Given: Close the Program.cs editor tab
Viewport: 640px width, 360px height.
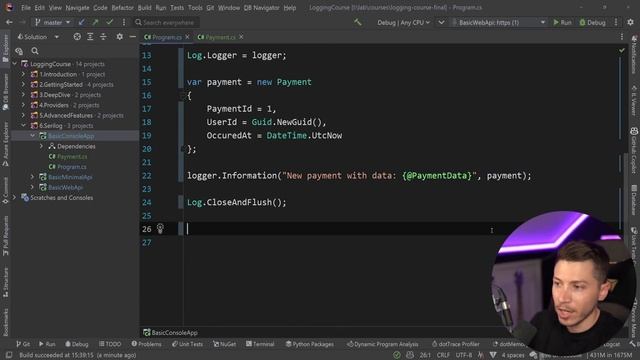Looking at the screenshot, I should (x=187, y=37).
